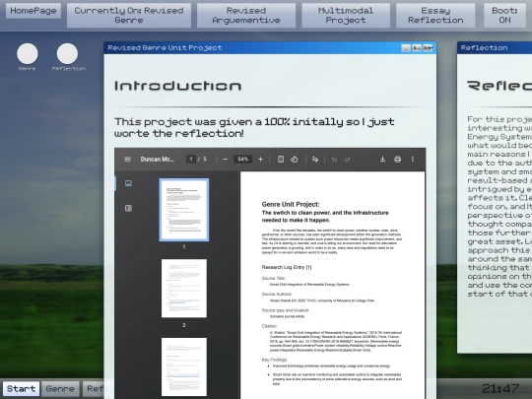Toggle the Boot: ON button

coord(504,15)
